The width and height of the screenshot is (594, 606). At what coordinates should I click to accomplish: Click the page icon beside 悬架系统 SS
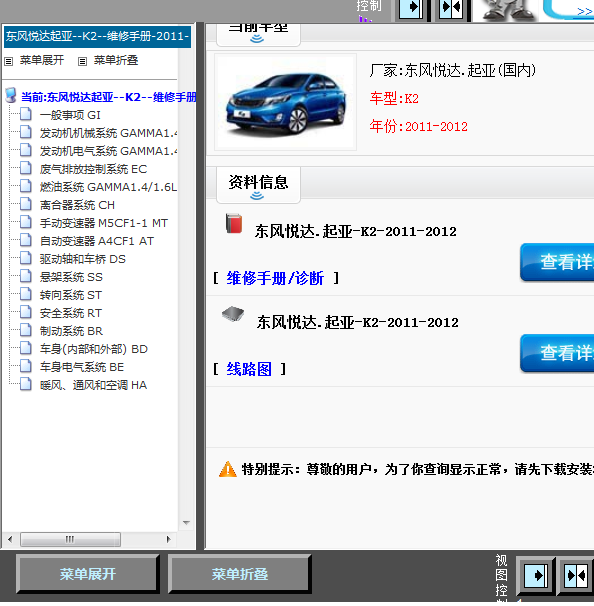click(x=26, y=277)
